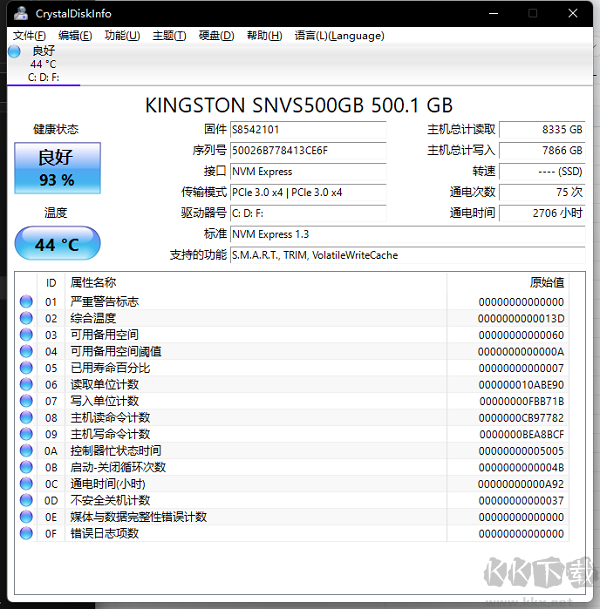Image resolution: width=600 pixels, height=609 pixels.
Task: Click the supported features field S.M.A.R.T., TRIM
Action: 408,255
